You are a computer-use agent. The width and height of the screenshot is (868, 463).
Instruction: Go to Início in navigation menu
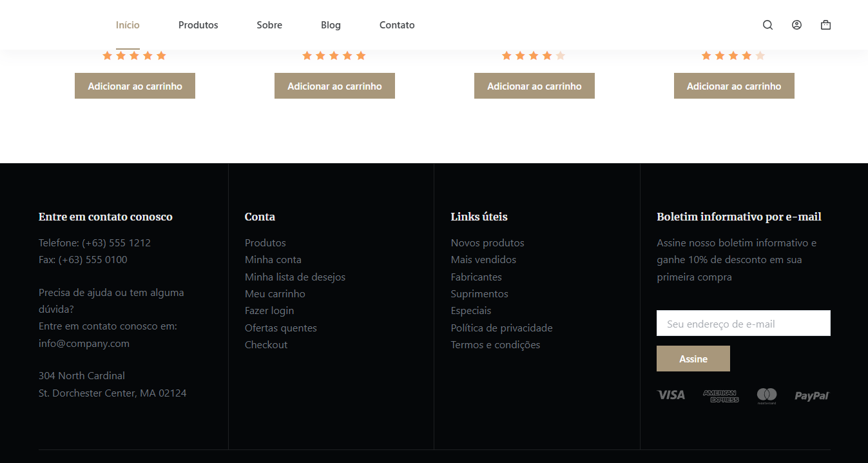click(128, 25)
